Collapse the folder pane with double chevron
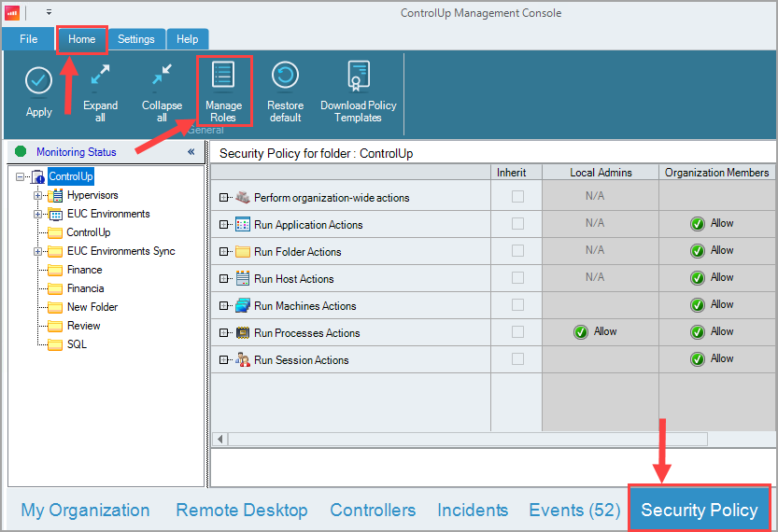This screenshot has height=532, width=778. pyautogui.click(x=191, y=152)
